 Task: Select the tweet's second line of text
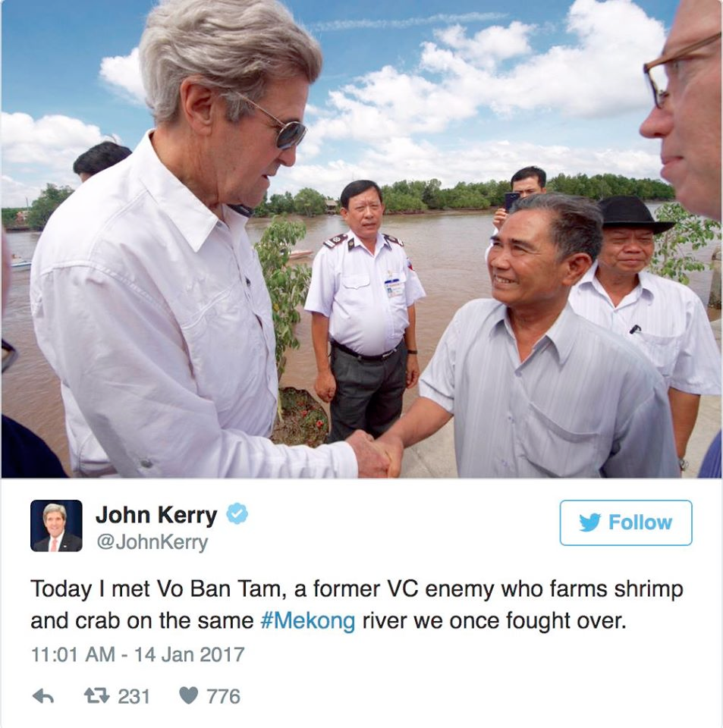pos(328,621)
